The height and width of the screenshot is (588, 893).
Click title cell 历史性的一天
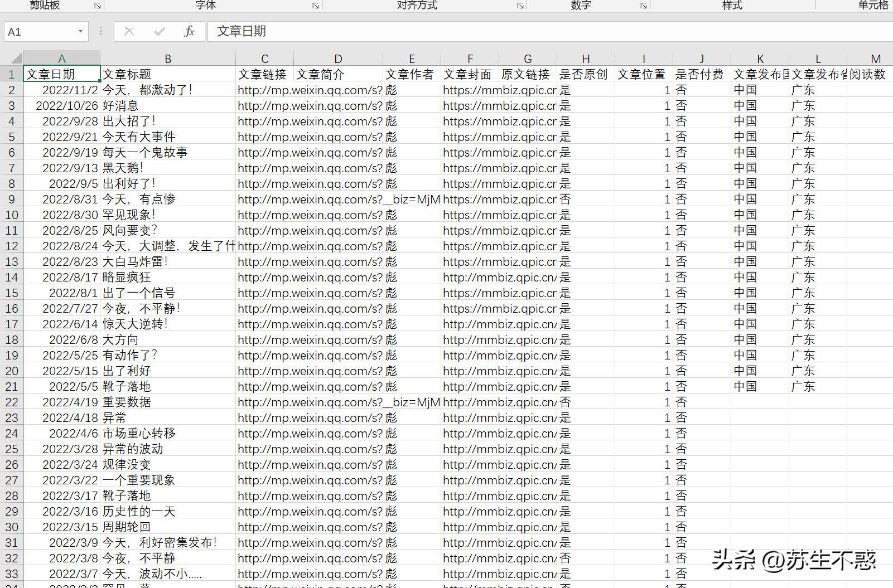click(168, 511)
